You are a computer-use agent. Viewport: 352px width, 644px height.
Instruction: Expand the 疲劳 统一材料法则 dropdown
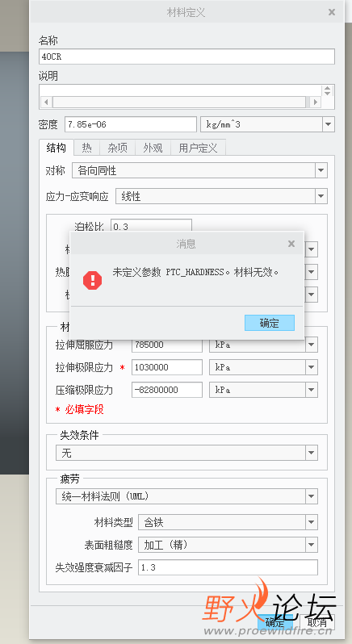pos(186,496)
